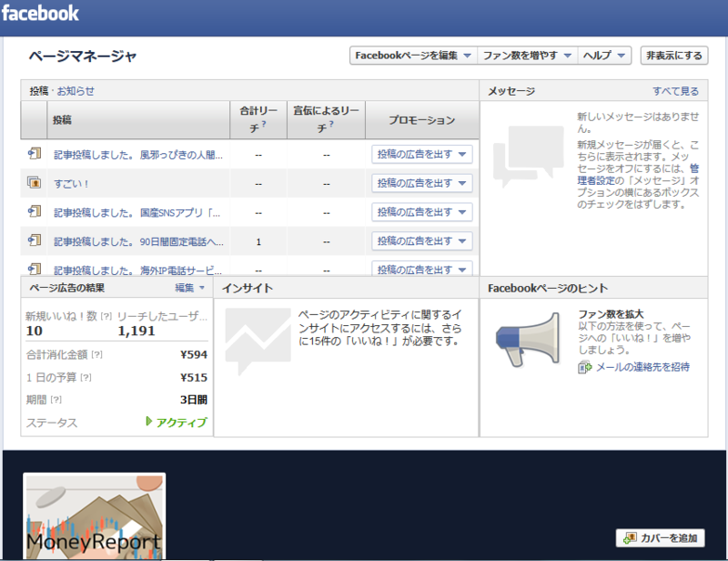Click すべて見る messages link

click(675, 91)
